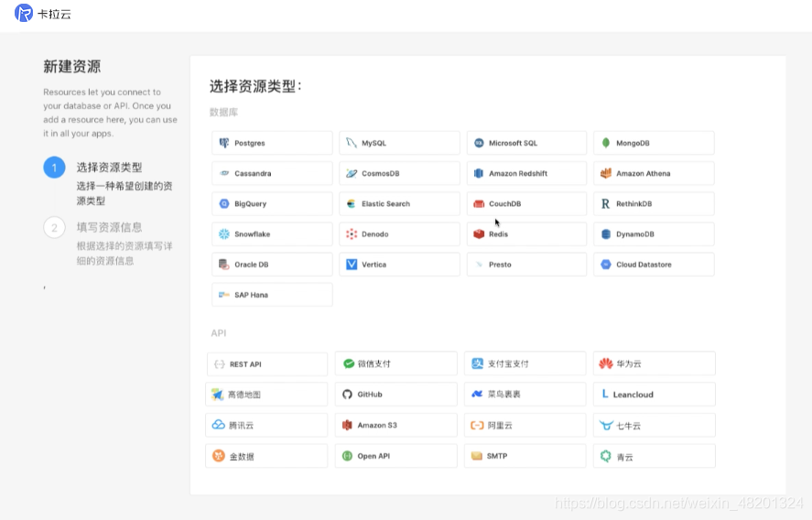Click the Presto icon
This screenshot has height=520, width=812.
tap(479, 265)
